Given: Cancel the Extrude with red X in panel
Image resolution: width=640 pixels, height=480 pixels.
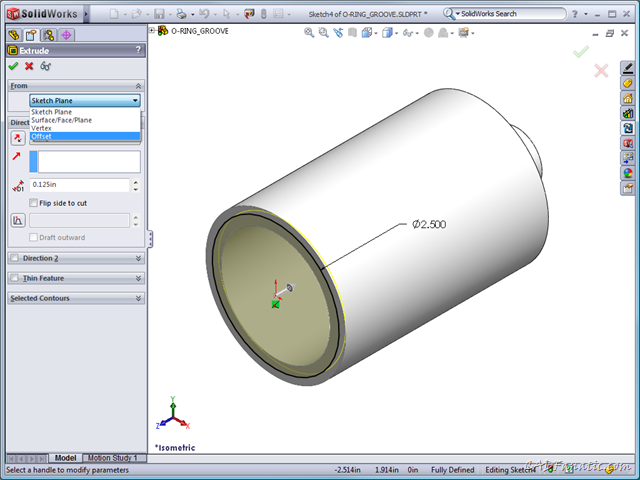Looking at the screenshot, I should tap(29, 66).
